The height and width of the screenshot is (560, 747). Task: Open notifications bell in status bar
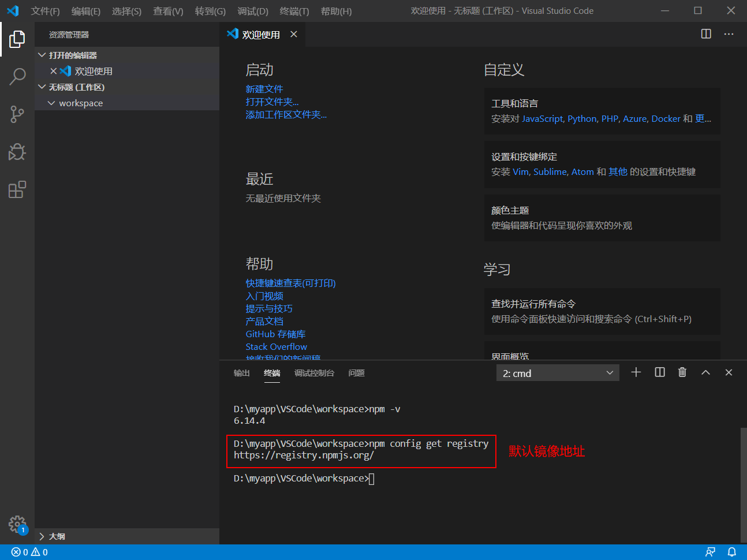click(x=732, y=552)
